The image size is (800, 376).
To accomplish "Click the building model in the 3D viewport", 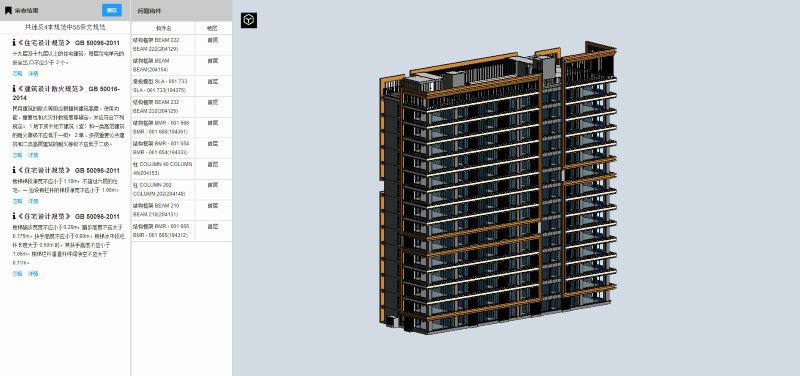I will [x=497, y=189].
